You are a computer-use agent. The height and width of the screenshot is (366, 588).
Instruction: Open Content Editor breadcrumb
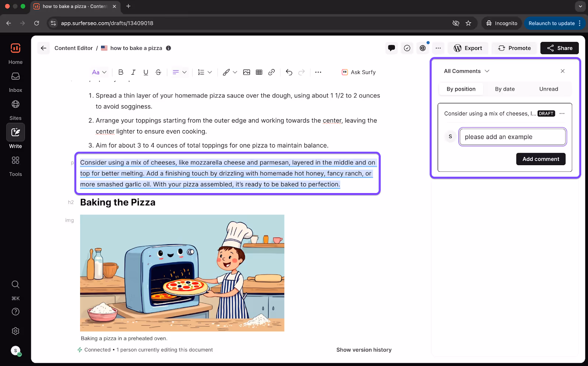tap(73, 48)
